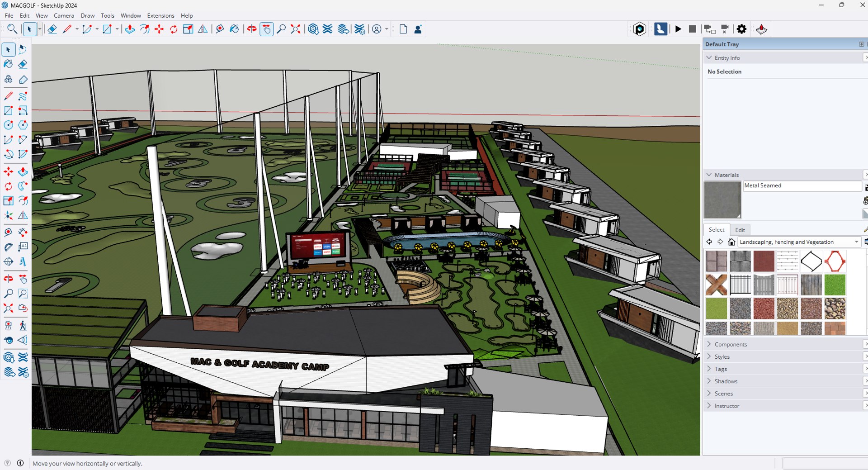Click the Previous view tool

23,308
